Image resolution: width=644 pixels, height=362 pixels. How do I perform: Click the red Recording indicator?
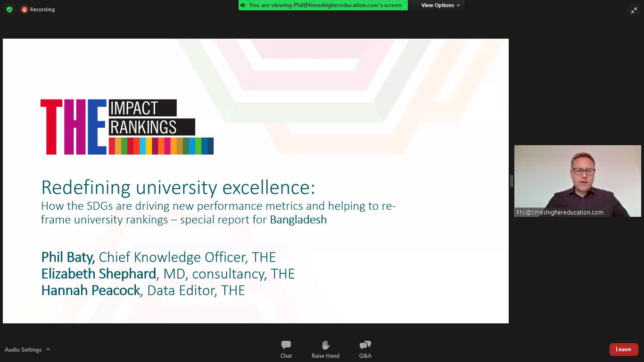24,9
